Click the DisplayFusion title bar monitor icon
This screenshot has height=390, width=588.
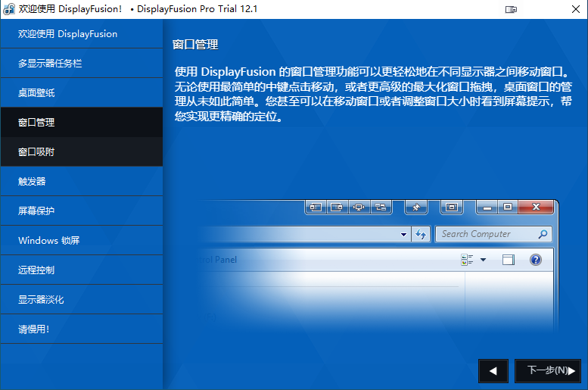click(511, 9)
